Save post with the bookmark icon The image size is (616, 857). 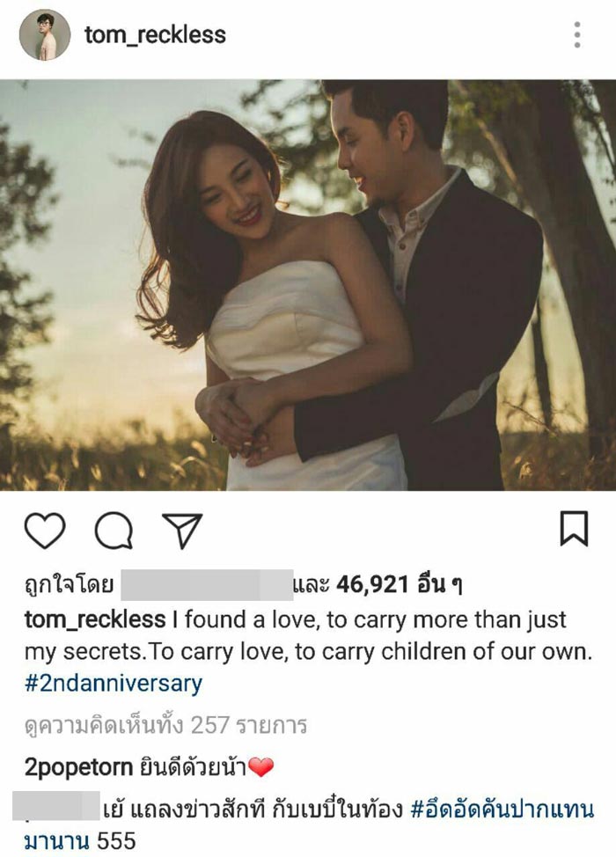[574, 529]
